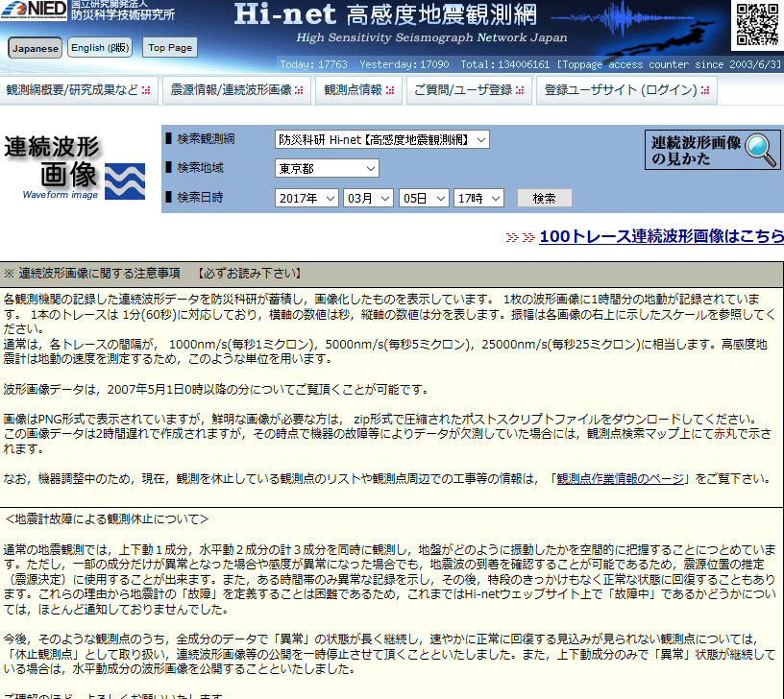Open 震源情報/連続波形画像 menu
The height and width of the screenshot is (699, 784).
tap(237, 90)
